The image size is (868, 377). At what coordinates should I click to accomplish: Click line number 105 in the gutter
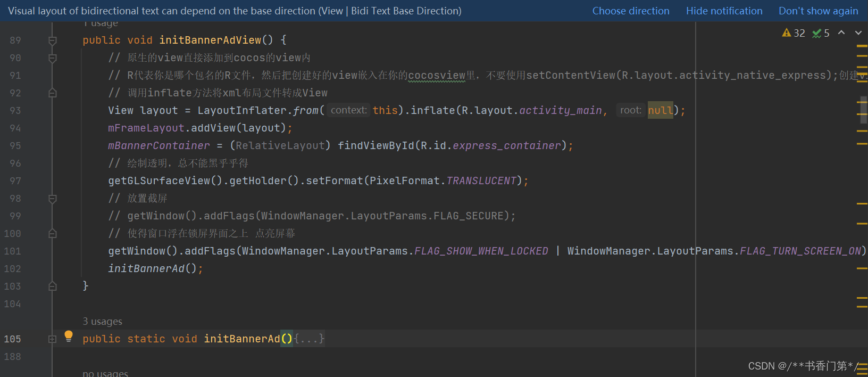coord(12,339)
